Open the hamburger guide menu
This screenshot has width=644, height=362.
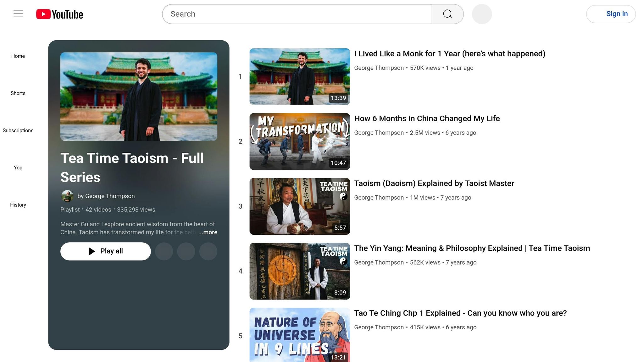click(18, 14)
